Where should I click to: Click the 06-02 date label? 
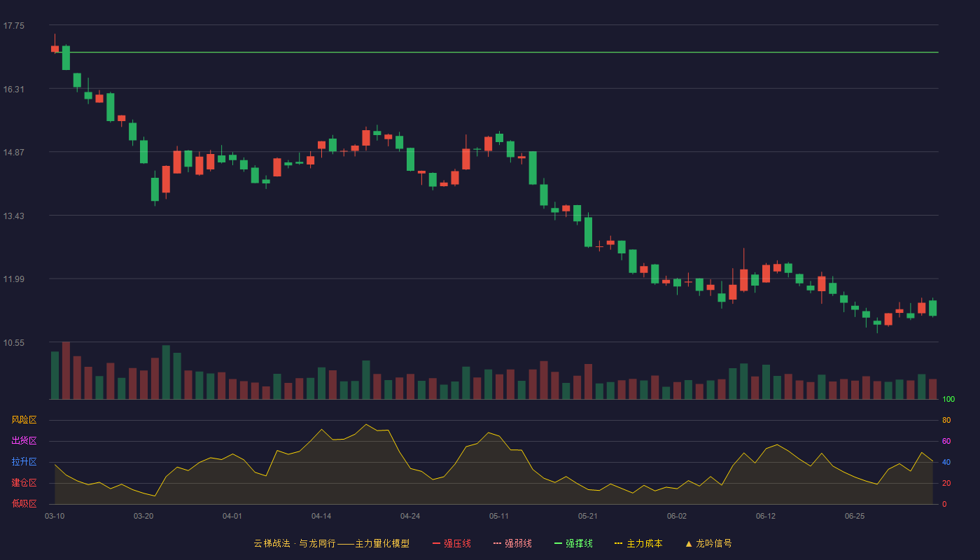tap(677, 516)
